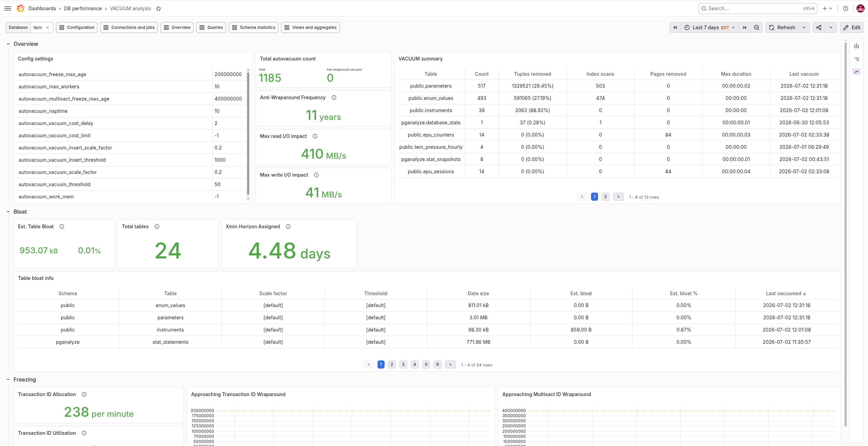Zoom out the time range
The width and height of the screenshot is (868, 446).
coord(757,28)
